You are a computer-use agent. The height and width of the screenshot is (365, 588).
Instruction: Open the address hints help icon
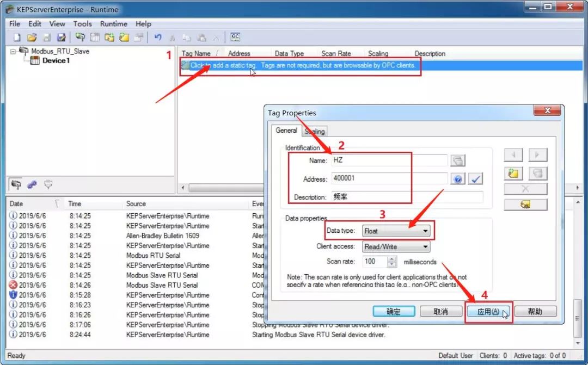[x=458, y=179]
